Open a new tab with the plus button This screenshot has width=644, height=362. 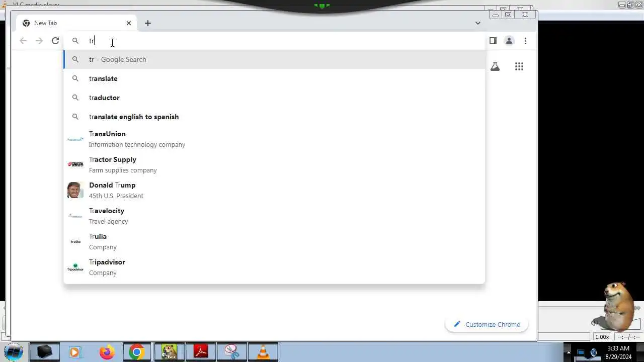tap(148, 23)
